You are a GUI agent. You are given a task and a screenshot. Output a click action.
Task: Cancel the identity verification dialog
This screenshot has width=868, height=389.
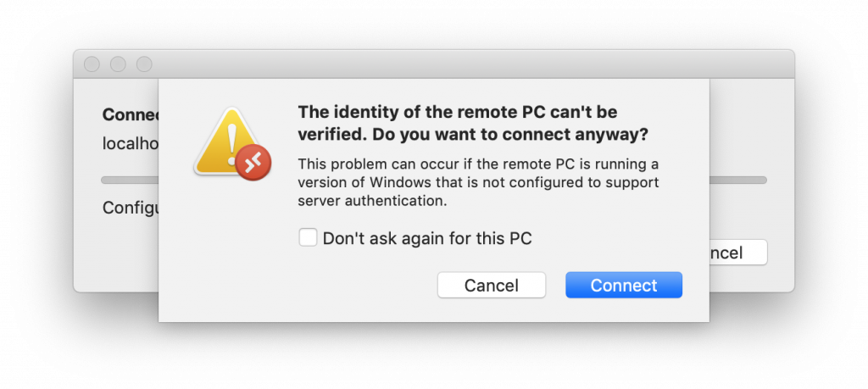(x=491, y=286)
